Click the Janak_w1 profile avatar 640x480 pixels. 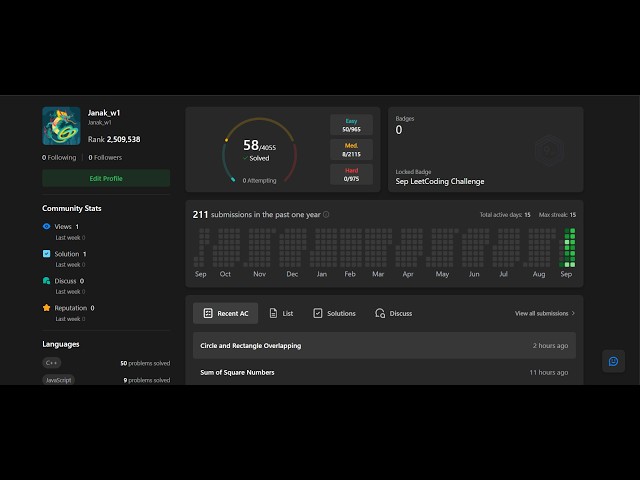61,126
